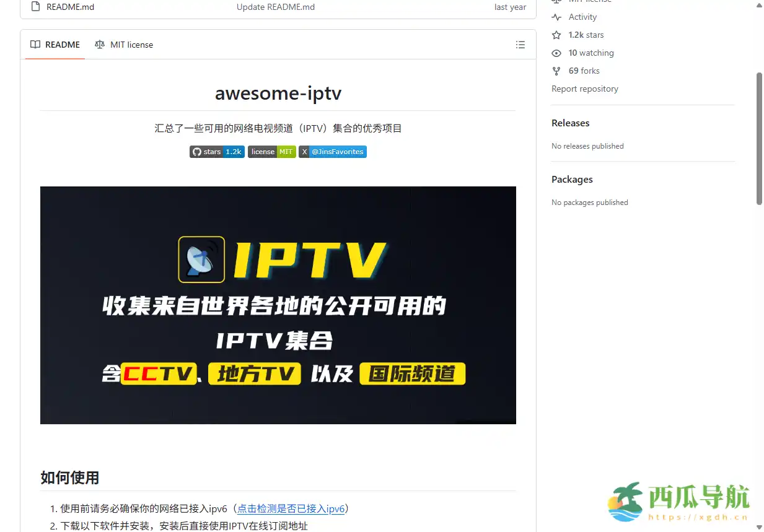Viewport: 764px width, 532px height.
Task: Click the eye icon beside 10 watching
Action: (556, 53)
